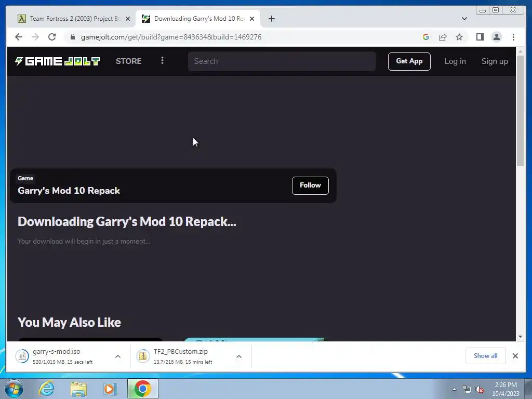Close the Downloading Garry's Mod tab
532x399 pixels.
coord(252,19)
